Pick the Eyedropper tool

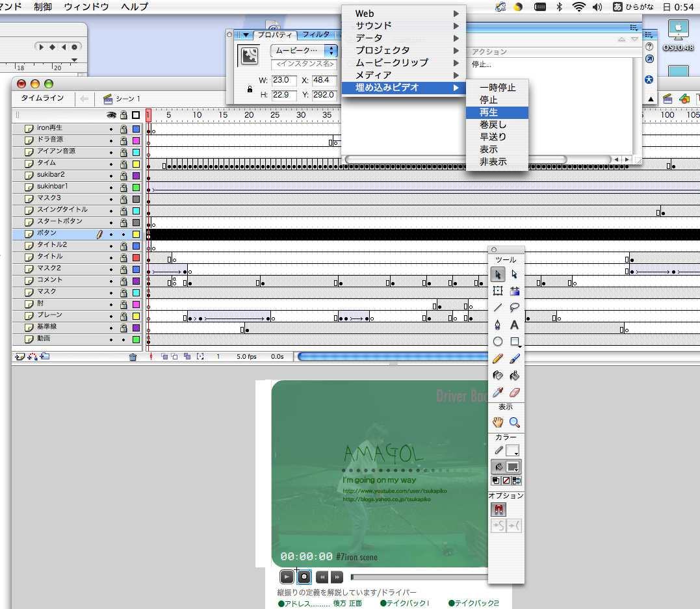point(498,393)
